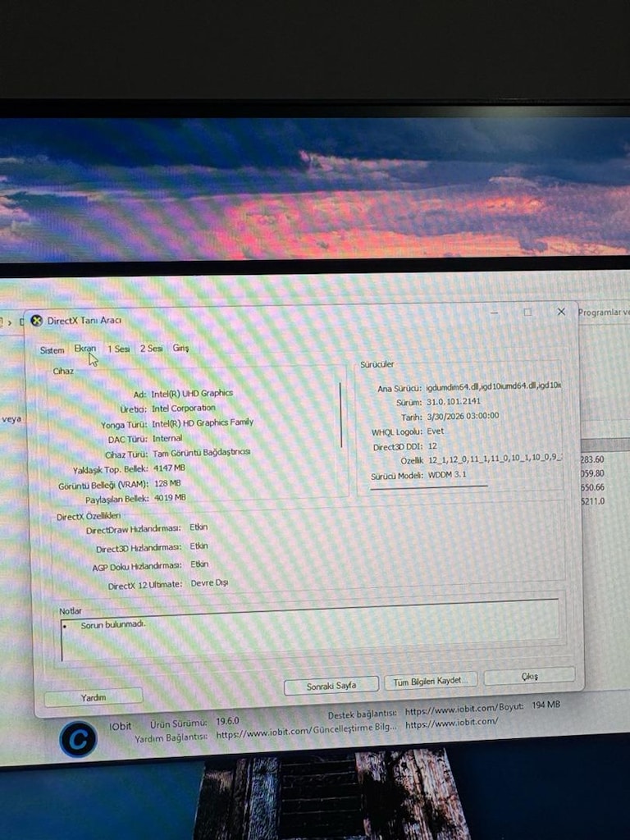Click the Programlar breadcrumb in background window
The height and width of the screenshot is (840, 630).
[x=603, y=313]
